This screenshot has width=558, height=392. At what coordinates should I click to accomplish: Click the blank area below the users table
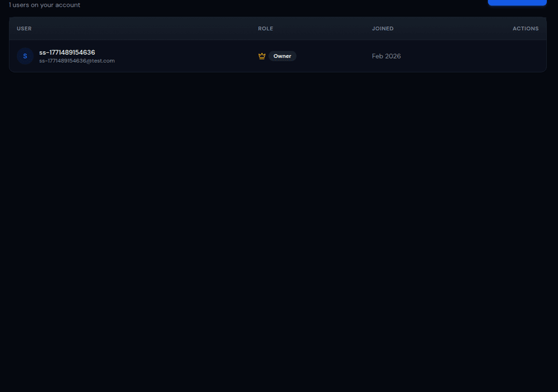(279, 223)
